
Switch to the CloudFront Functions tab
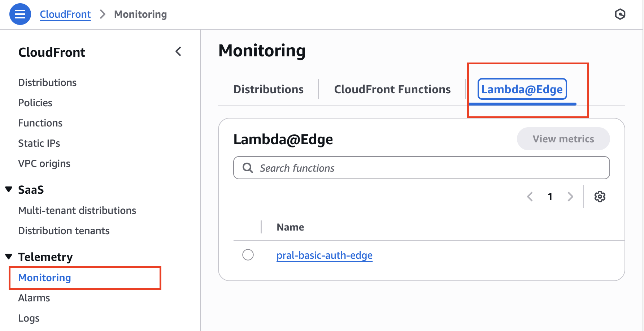click(x=392, y=89)
